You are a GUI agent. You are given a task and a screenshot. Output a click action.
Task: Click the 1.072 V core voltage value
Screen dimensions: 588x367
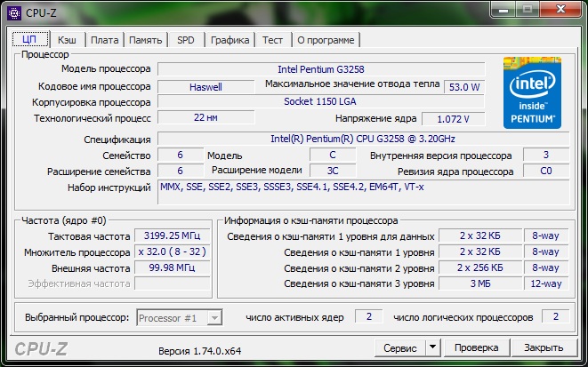coord(453,119)
